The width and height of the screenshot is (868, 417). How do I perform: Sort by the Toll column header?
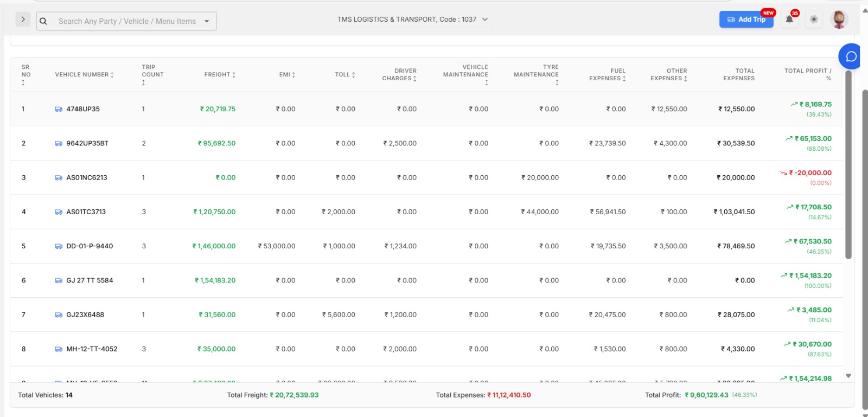[345, 75]
